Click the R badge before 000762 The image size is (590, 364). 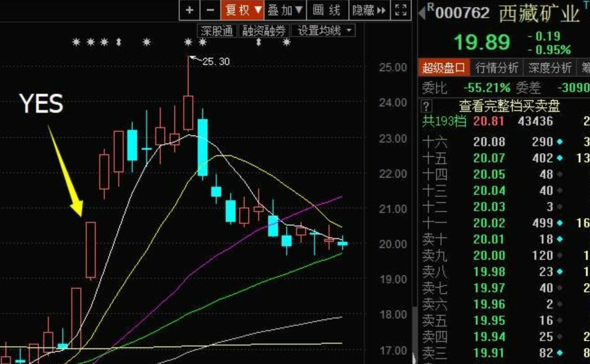[430, 7]
